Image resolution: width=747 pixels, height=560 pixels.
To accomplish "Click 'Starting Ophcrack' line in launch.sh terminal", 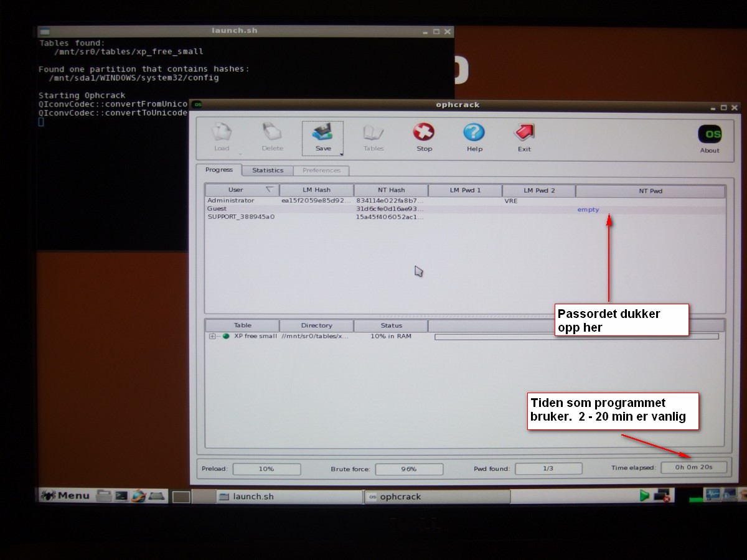I will tap(82, 95).
